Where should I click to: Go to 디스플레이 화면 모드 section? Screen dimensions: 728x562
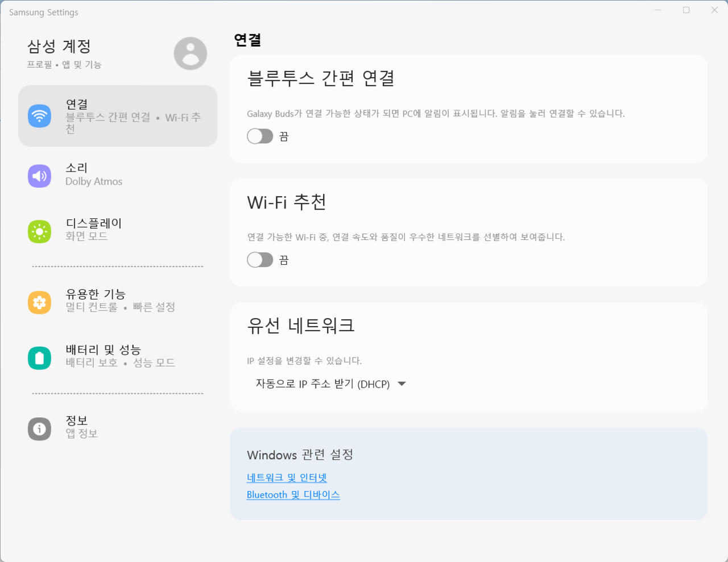[x=94, y=229]
